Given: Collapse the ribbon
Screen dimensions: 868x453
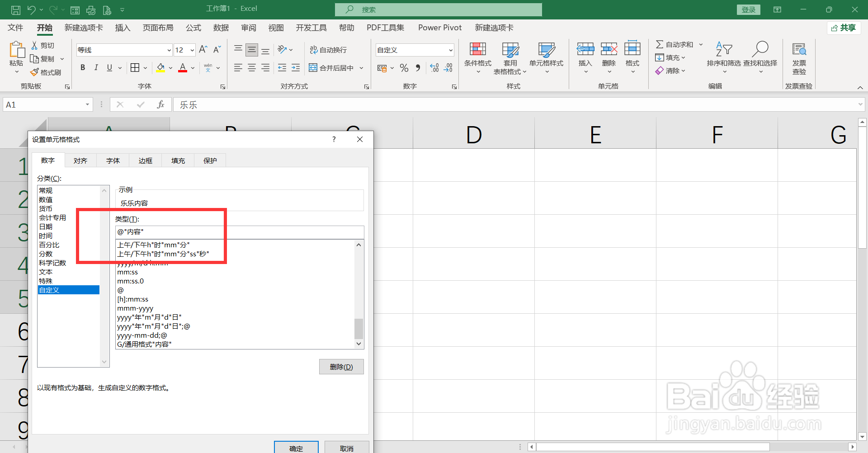Looking at the screenshot, I should 860,87.
